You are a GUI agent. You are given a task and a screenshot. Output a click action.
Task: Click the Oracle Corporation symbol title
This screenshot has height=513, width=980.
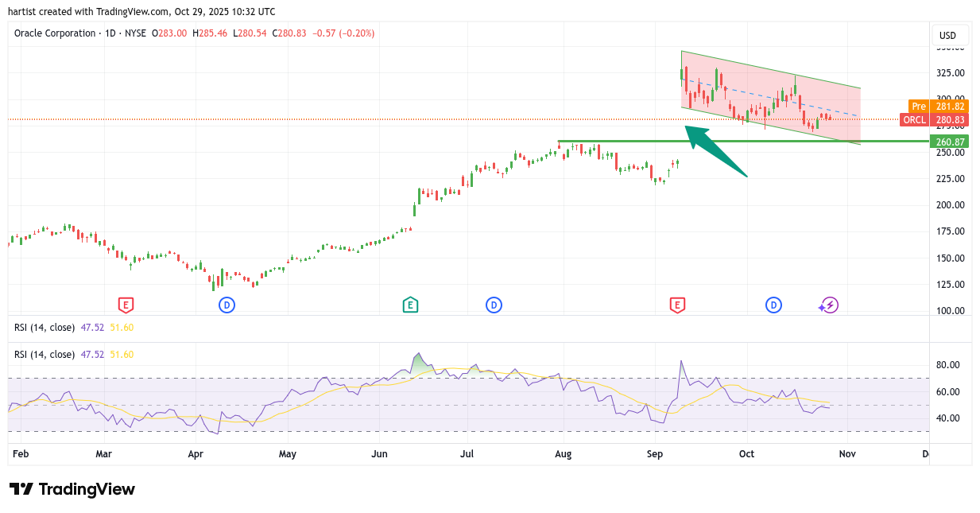(54, 33)
